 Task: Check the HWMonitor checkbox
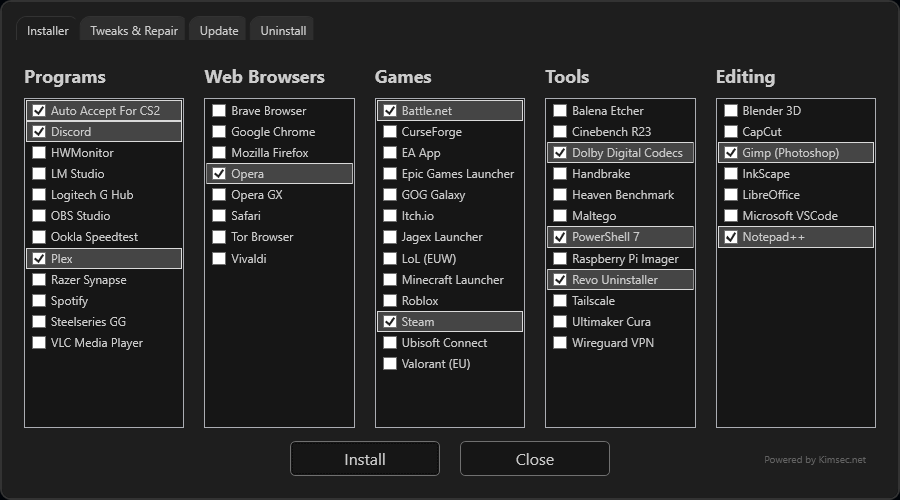39,153
